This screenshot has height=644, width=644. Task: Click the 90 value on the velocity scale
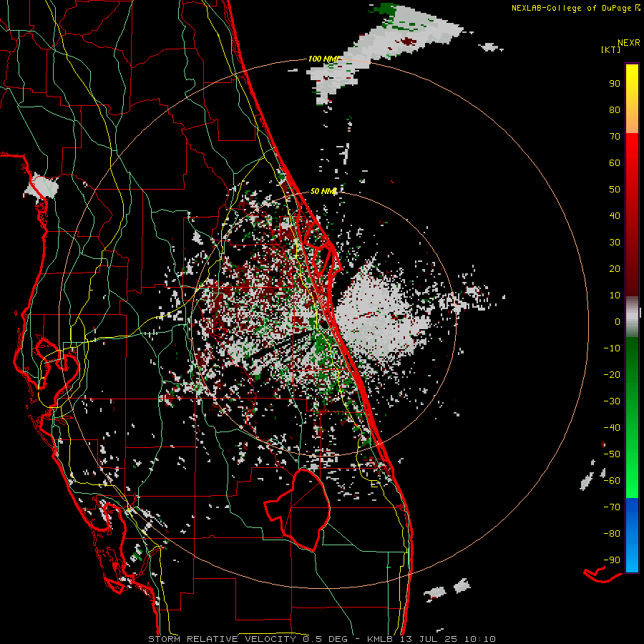tap(615, 84)
